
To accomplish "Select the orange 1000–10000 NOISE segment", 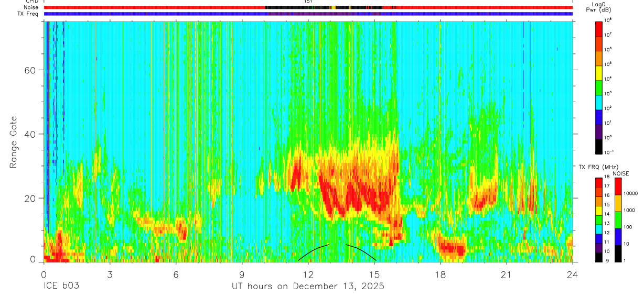I will (618, 203).
